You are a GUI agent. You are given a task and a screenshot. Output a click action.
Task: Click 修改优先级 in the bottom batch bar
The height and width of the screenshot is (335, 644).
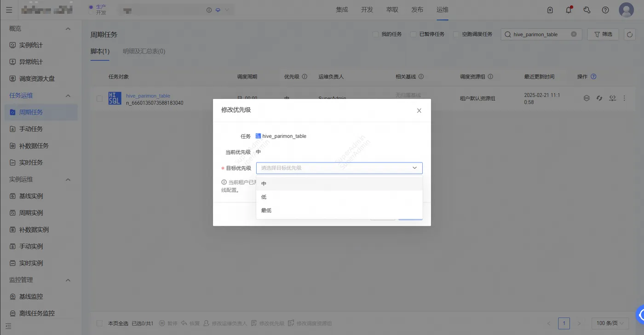coord(267,323)
